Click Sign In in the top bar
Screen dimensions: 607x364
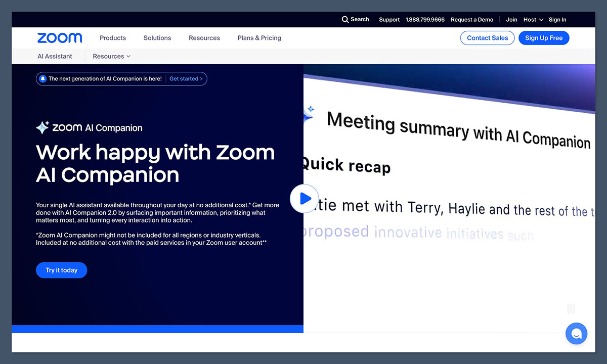pos(557,20)
